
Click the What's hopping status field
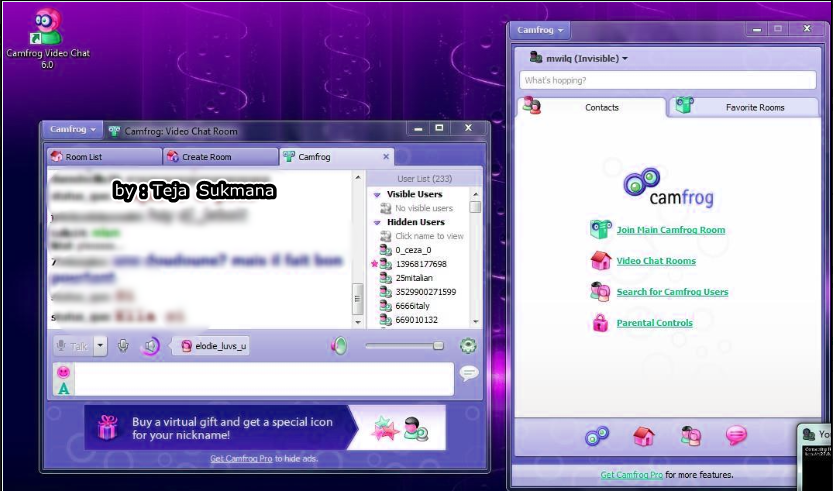click(x=668, y=80)
